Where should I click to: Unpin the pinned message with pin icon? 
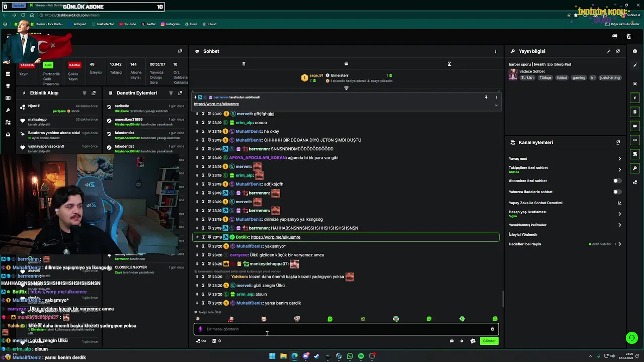(x=486, y=97)
